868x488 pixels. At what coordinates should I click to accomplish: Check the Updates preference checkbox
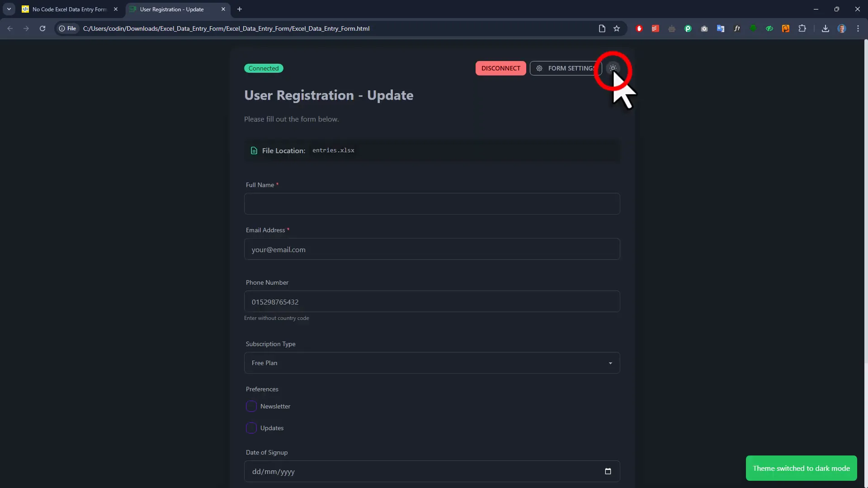[x=251, y=428]
